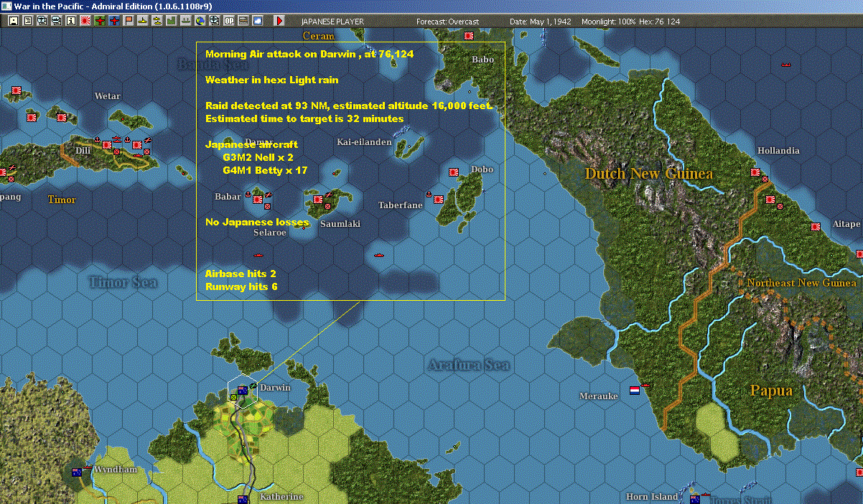
Task: Select the Japanese flag at Babo
Action: coord(469,35)
